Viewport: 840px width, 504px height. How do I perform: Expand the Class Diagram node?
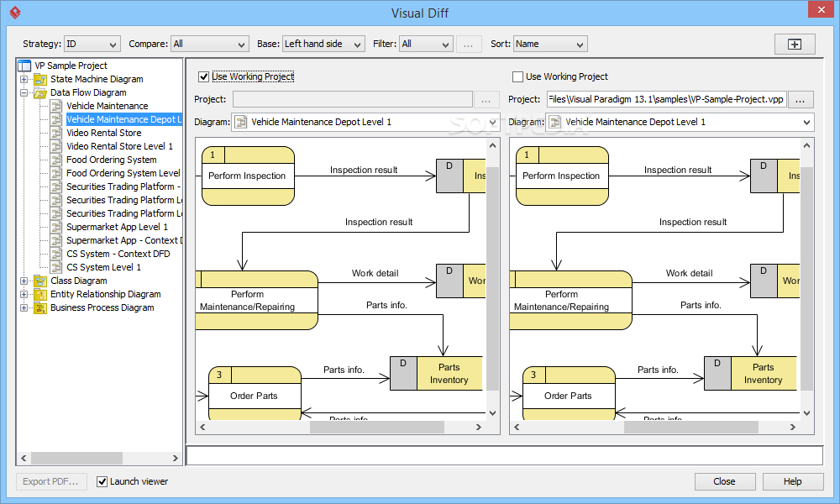point(24,281)
